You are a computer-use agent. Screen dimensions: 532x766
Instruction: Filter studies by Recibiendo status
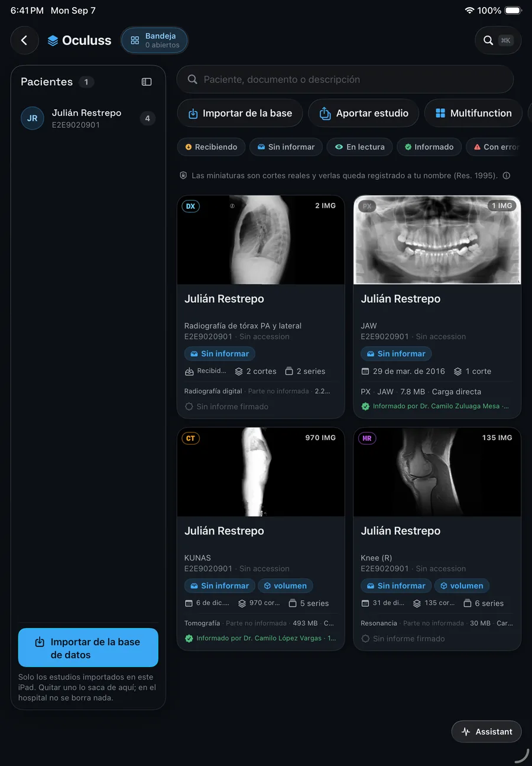click(211, 147)
